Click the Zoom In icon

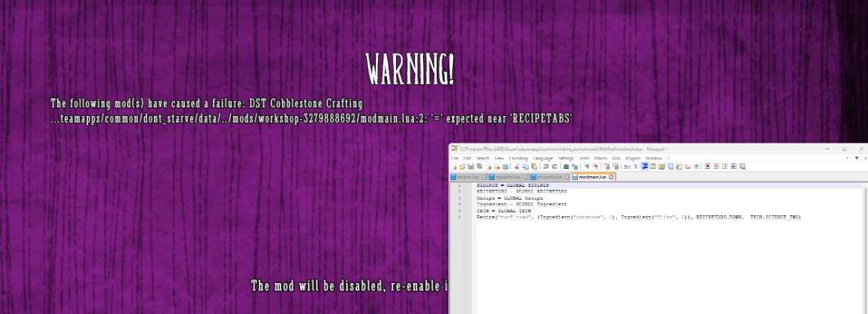pos(586,166)
